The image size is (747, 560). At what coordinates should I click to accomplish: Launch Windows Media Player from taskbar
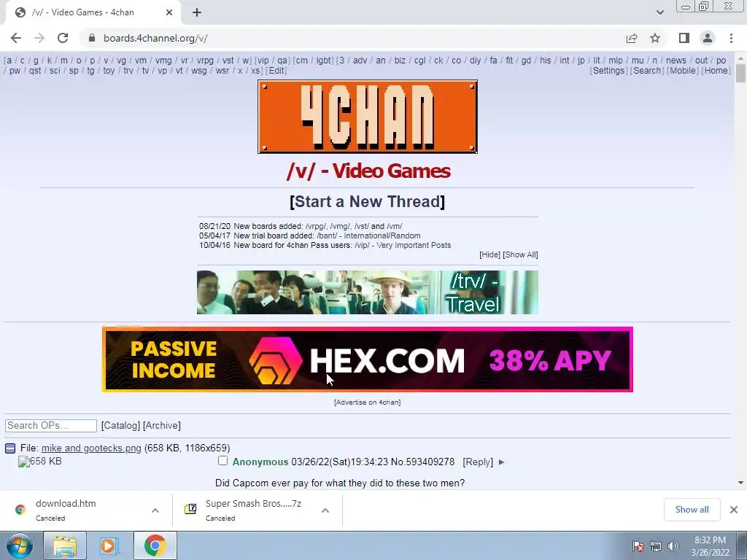pyautogui.click(x=109, y=545)
